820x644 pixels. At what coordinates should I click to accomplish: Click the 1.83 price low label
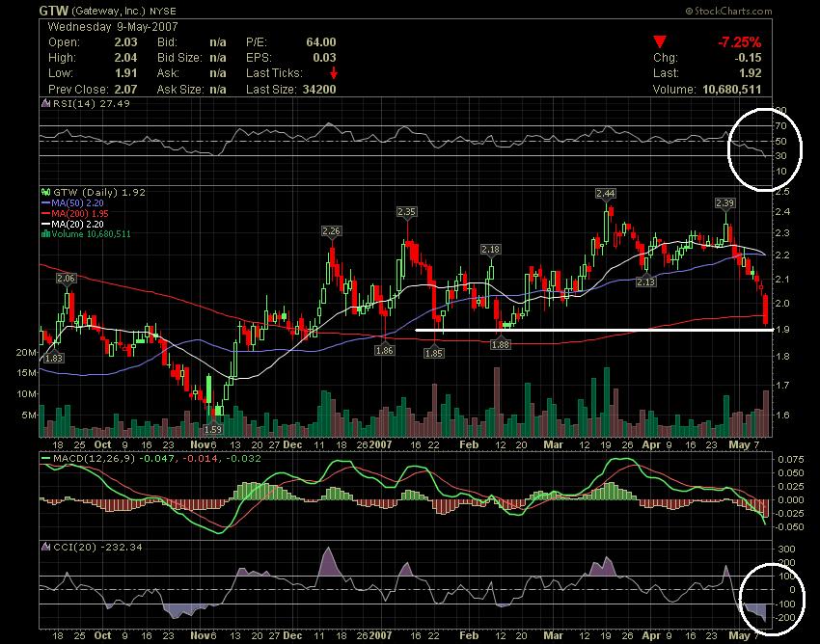click(x=54, y=358)
